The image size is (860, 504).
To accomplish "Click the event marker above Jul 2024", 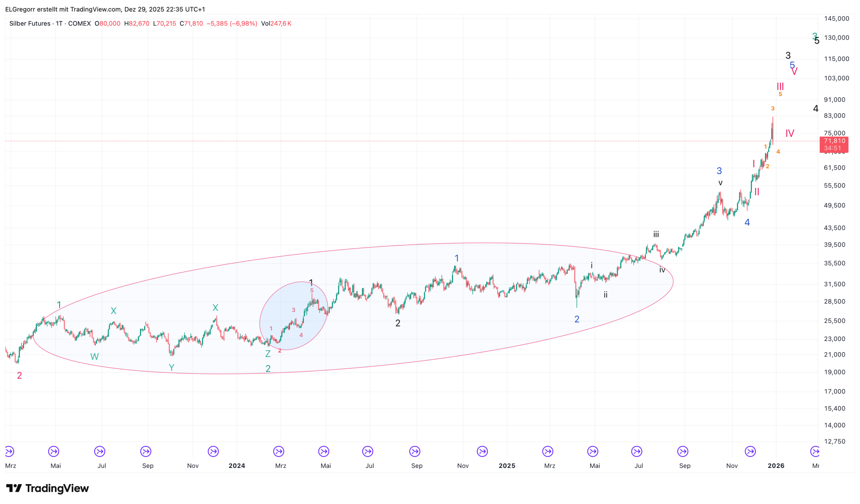I will [x=368, y=451].
